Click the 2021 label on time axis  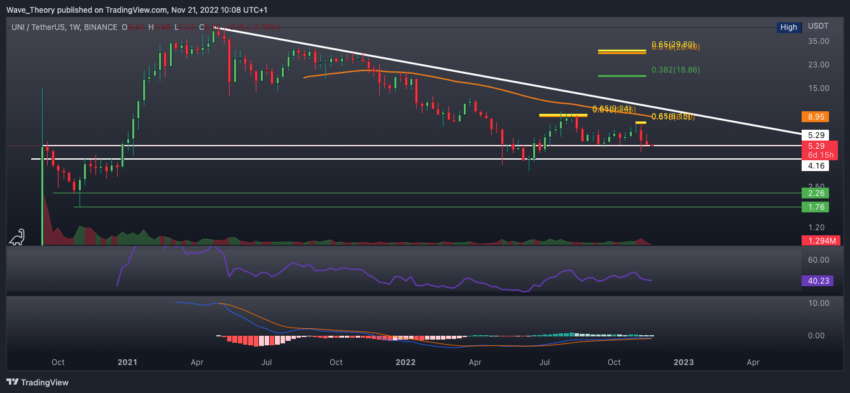[128, 362]
